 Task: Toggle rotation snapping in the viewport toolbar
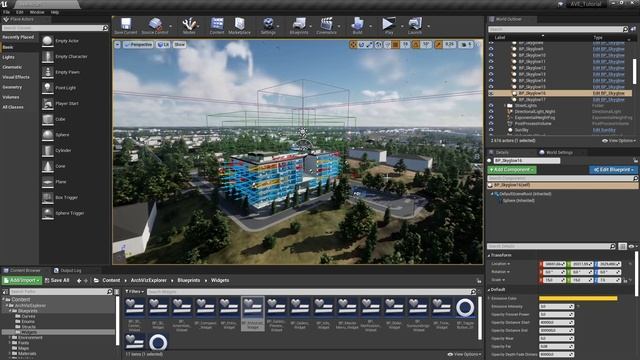click(x=416, y=44)
